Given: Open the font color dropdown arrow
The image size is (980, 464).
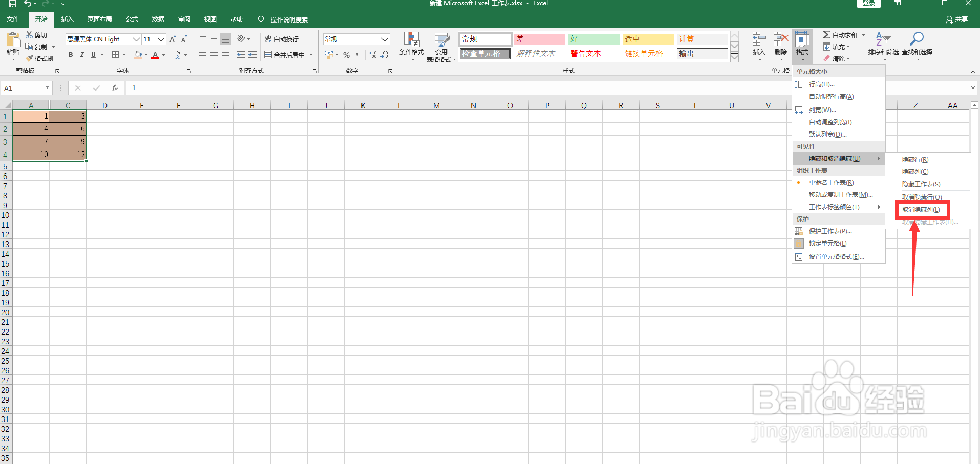Looking at the screenshot, I should [164, 55].
